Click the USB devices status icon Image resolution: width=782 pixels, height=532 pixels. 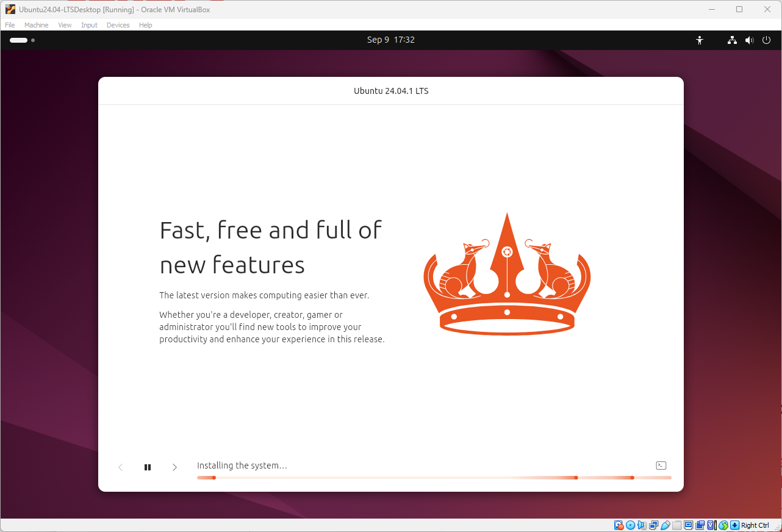click(x=665, y=525)
